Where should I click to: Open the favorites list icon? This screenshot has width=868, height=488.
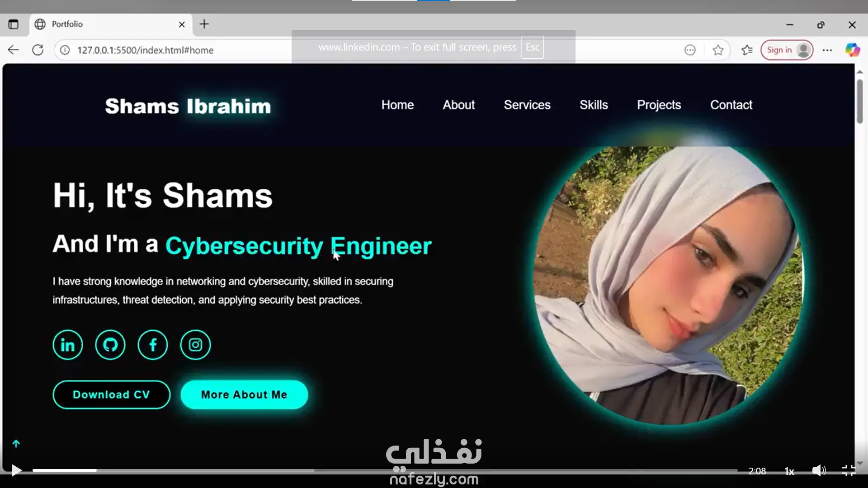(747, 50)
